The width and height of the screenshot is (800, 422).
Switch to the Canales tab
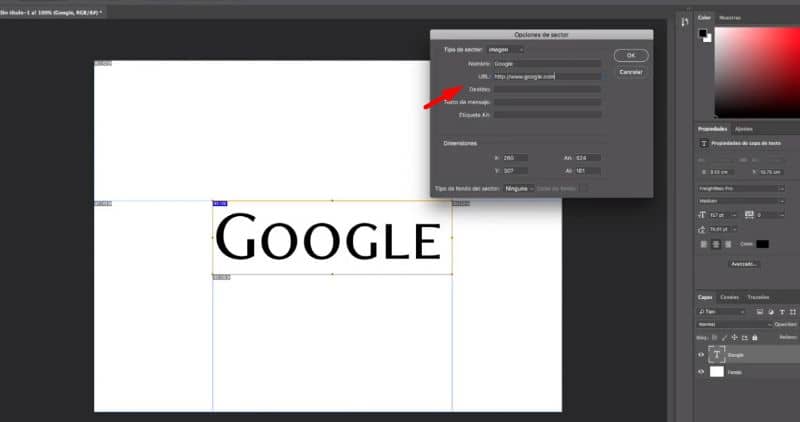(729, 297)
